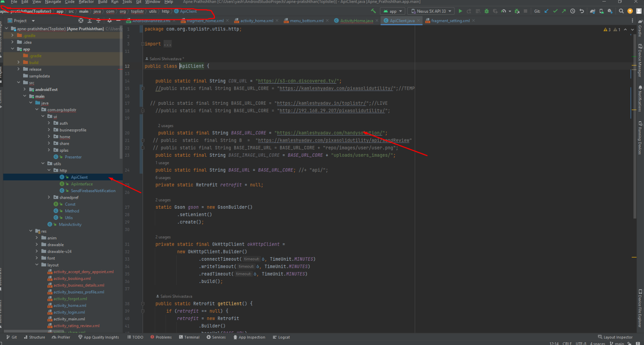
Task: Open Project panel gear settings icon
Action: tap(109, 21)
